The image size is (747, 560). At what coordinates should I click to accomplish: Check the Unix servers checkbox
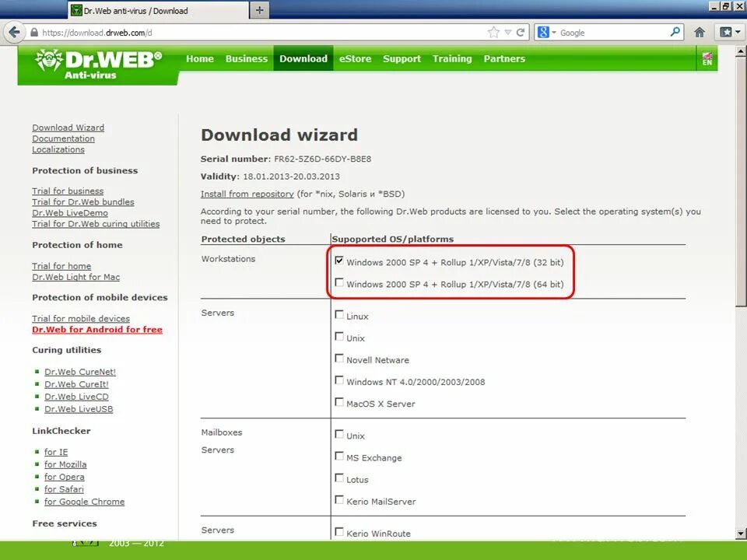coord(339,336)
